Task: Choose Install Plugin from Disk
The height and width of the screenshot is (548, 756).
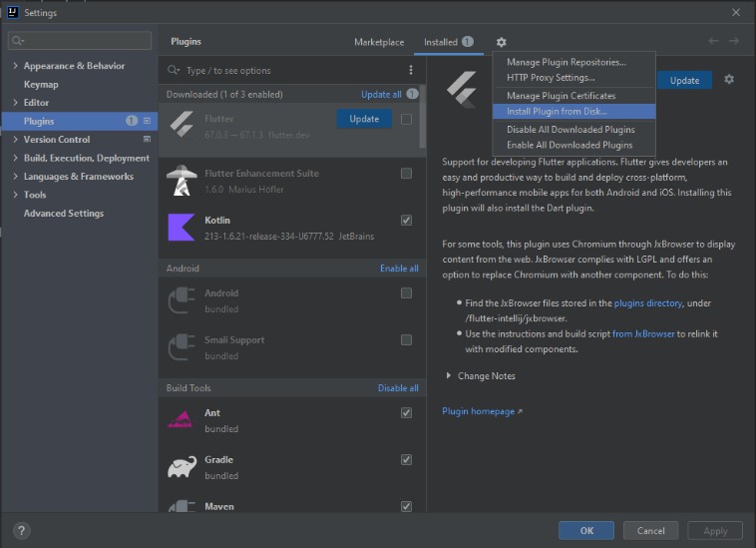Action: [573, 111]
